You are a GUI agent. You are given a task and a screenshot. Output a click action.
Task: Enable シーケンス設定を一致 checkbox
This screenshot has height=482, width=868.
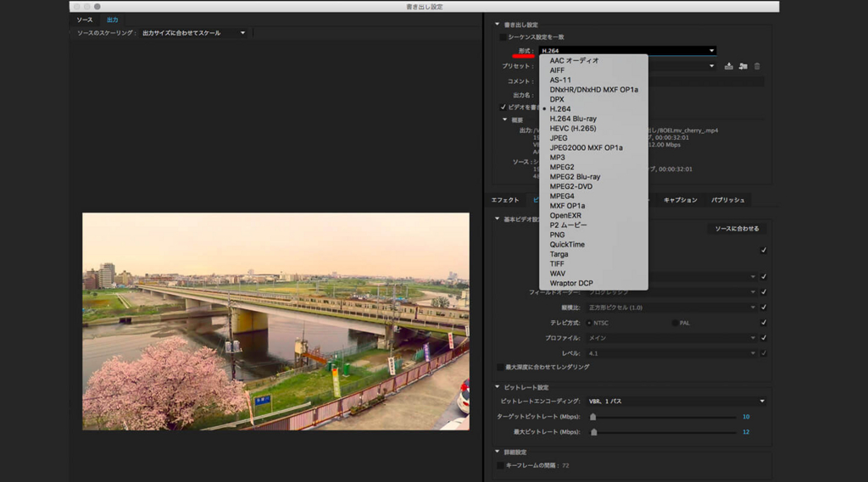point(503,37)
